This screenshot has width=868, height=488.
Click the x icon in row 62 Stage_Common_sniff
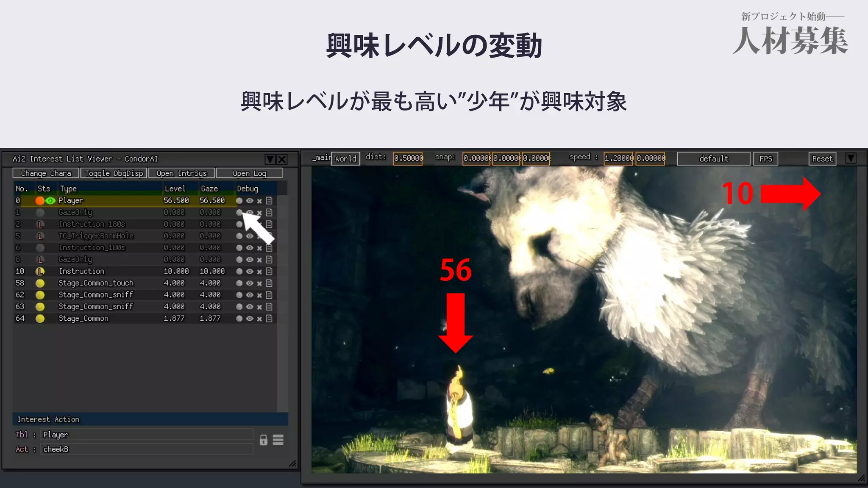[259, 295]
